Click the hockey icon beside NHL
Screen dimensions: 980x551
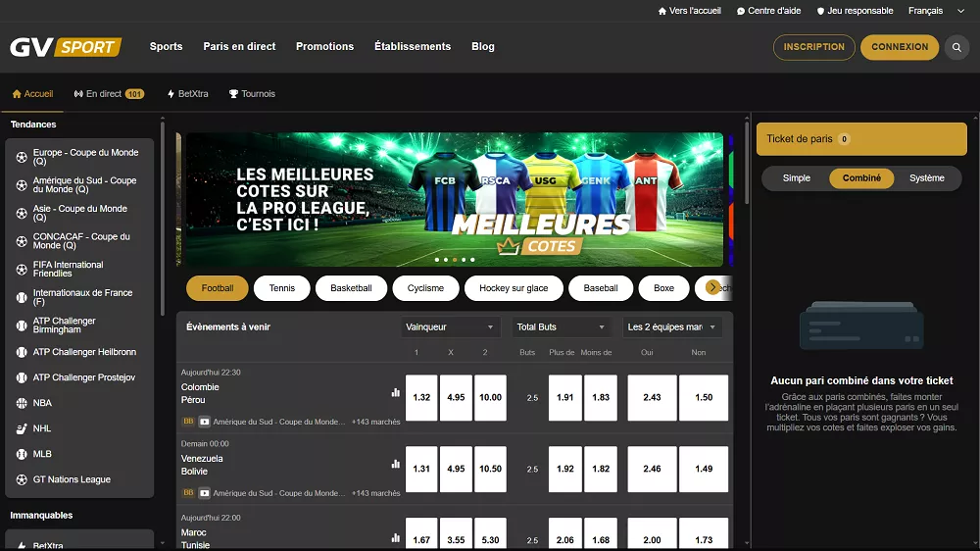[22, 429]
